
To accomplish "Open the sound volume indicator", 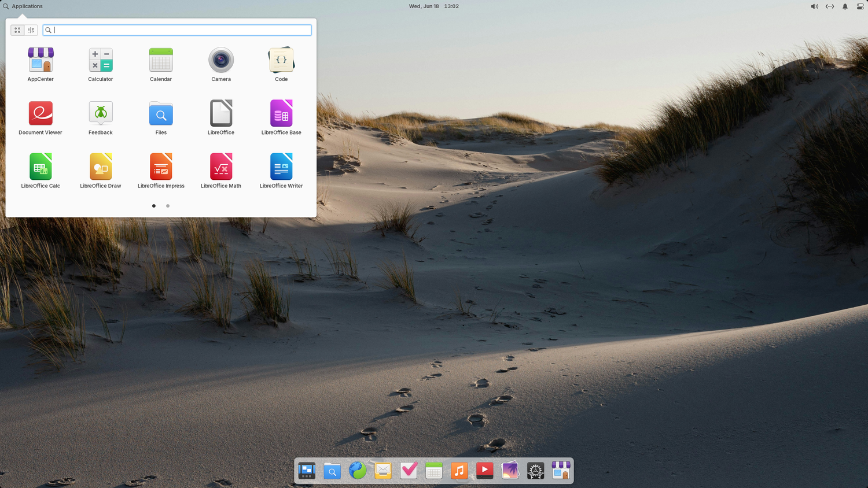I will 814,6.
